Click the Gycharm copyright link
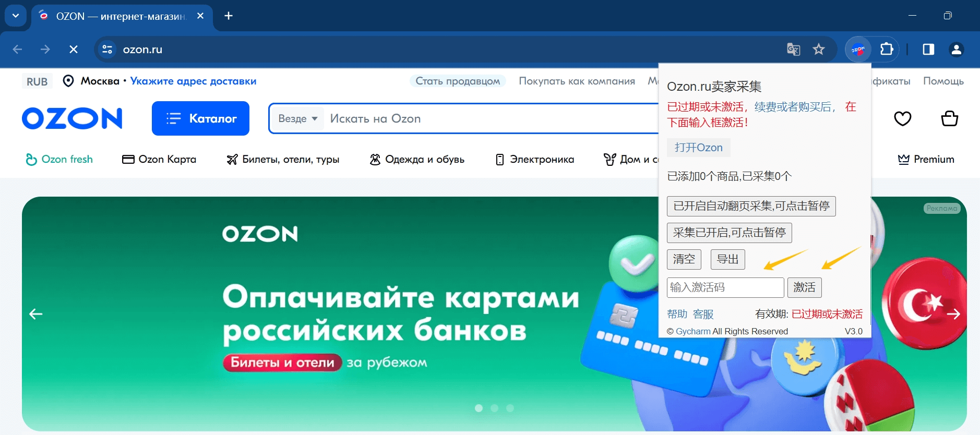Viewport: 980px width, 435px height. point(693,331)
